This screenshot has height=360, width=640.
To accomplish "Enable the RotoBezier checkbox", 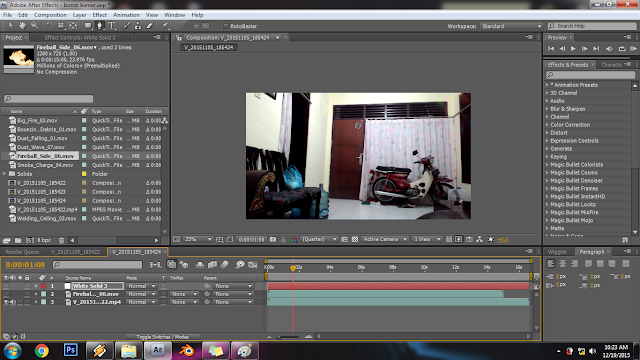I will pos(226,26).
